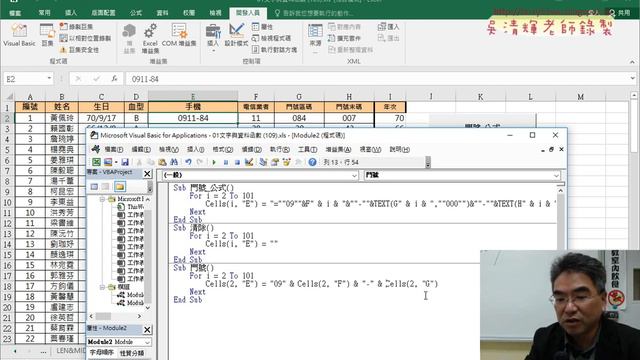Open the Module2 Module properties dropdown
The height and width of the screenshot is (360, 640).
click(147, 342)
